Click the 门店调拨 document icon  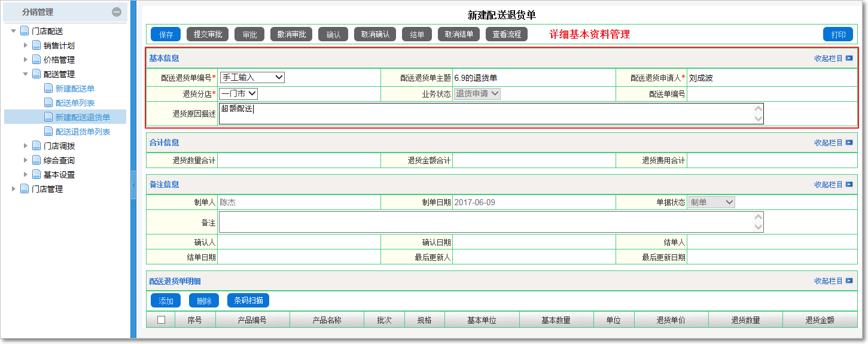pos(36,146)
